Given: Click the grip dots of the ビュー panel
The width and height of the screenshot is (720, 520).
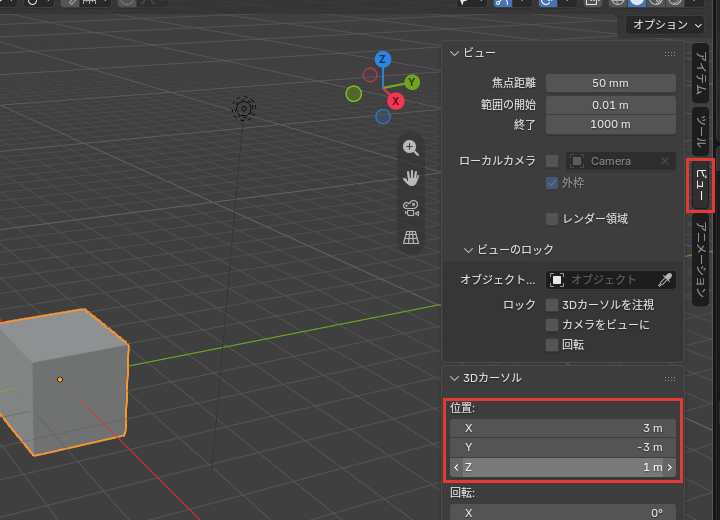Looking at the screenshot, I should (x=669, y=54).
